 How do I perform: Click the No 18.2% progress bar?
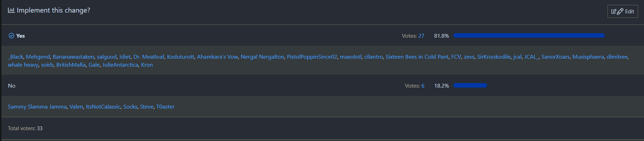pos(470,86)
